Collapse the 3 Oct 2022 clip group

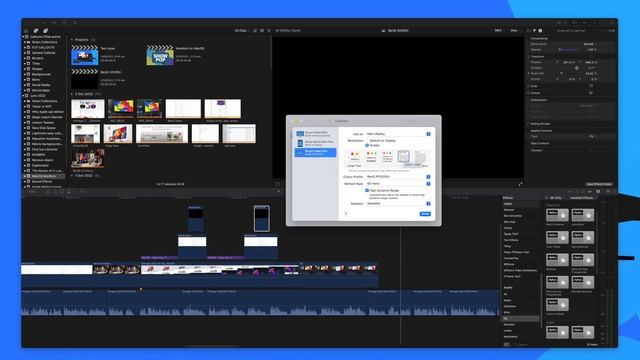click(72, 94)
